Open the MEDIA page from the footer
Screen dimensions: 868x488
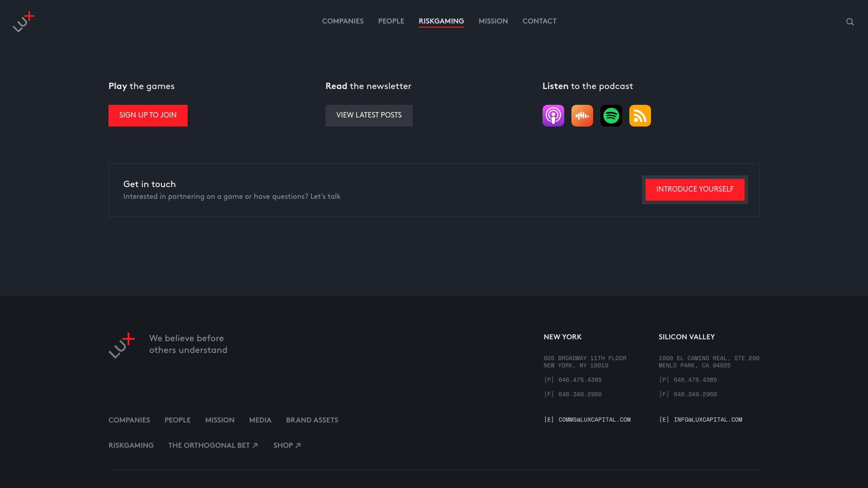[260, 420]
